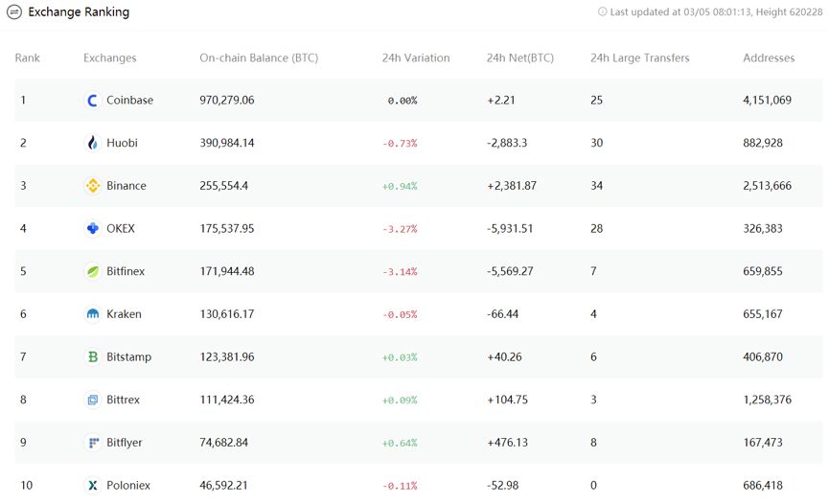Click Huobi large transfers count 30
829x504 pixels.
pyautogui.click(x=596, y=143)
